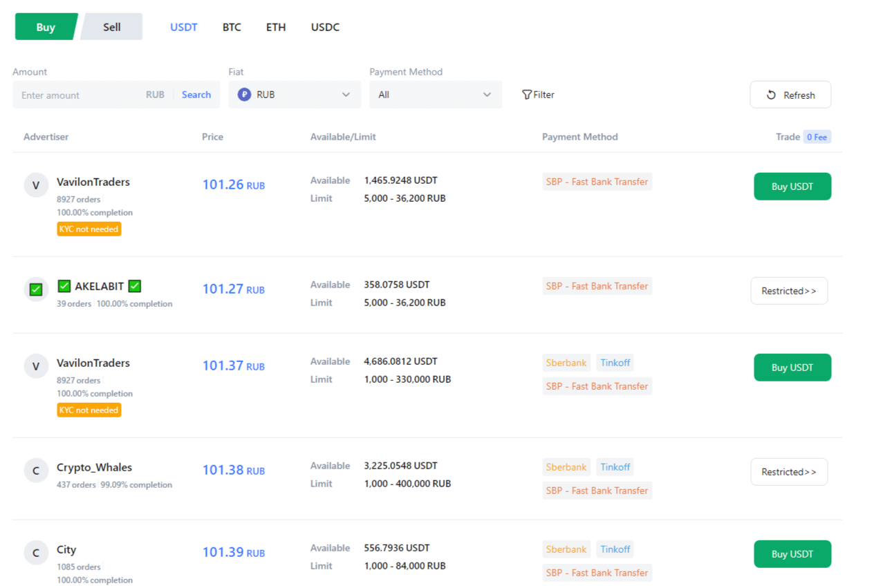
Task: Click the Refresh circular arrow icon
Action: (771, 95)
